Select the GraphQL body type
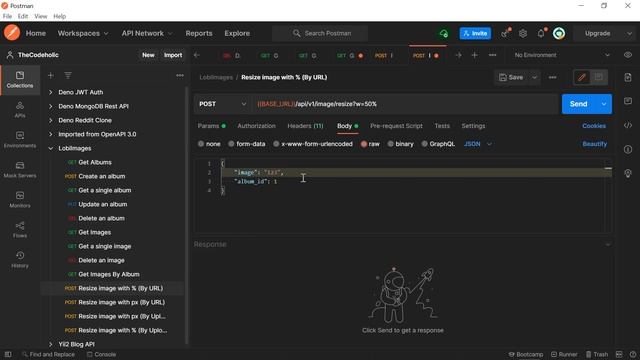Screen dimensions: 640x360 point(438,144)
